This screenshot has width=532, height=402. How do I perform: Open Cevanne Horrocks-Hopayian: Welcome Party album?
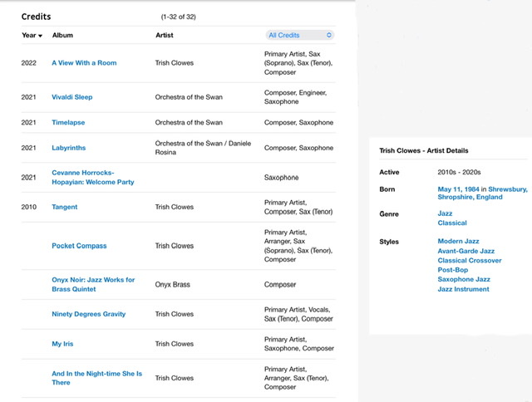point(93,177)
